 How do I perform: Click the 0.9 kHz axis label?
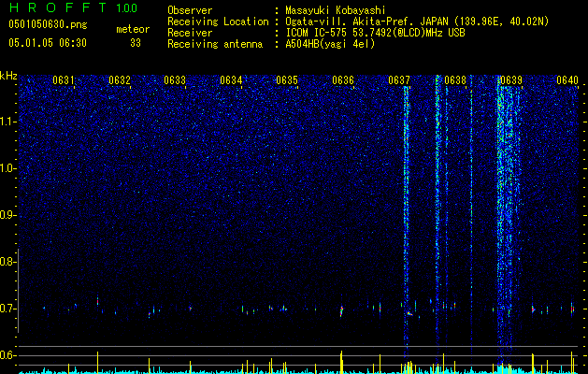7,215
